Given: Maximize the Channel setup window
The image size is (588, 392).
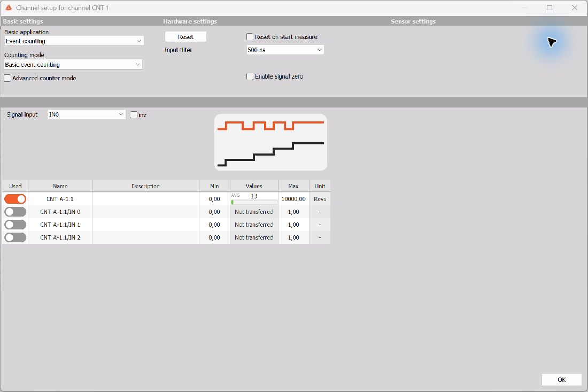Looking at the screenshot, I should pos(550,7).
